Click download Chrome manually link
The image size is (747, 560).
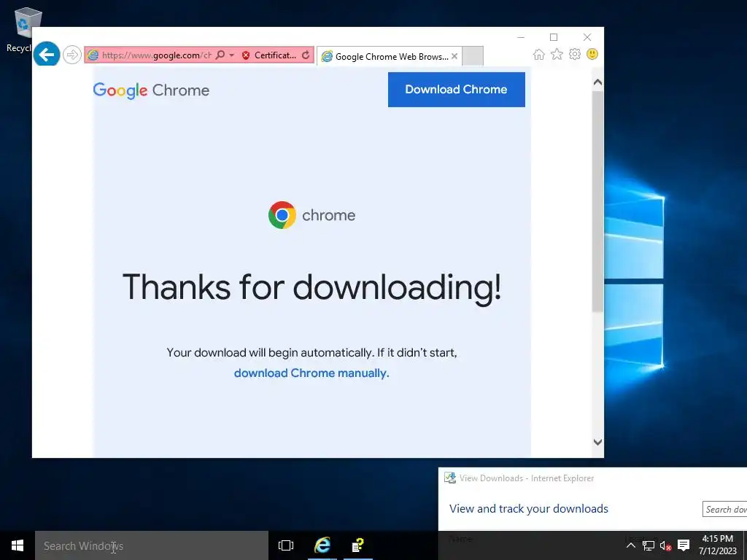[x=311, y=373]
